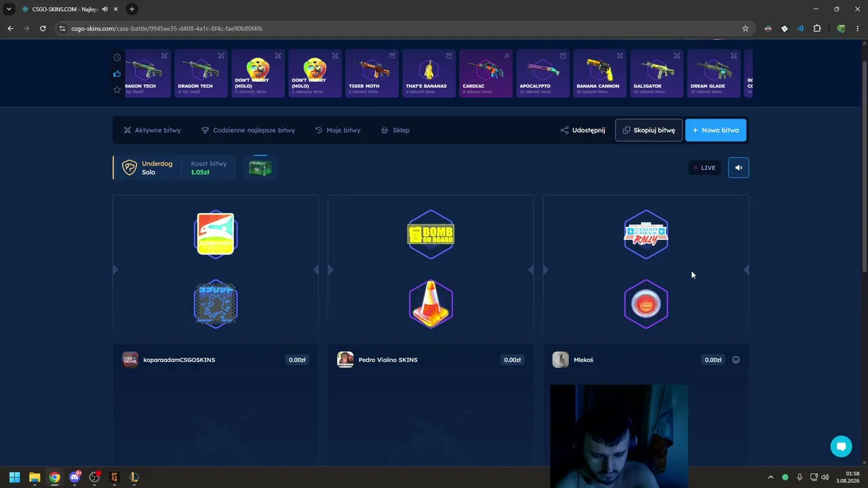Open the Chrome three-dot menu
868x488 pixels.
[x=858, y=28]
